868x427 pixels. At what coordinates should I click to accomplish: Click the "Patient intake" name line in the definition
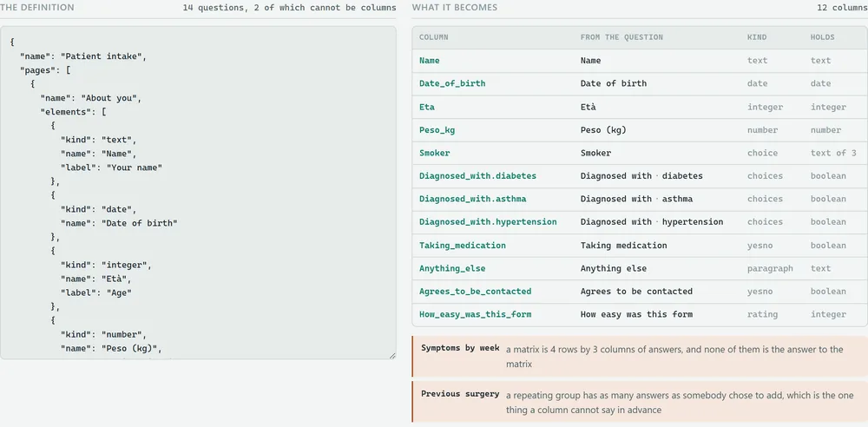coord(83,56)
